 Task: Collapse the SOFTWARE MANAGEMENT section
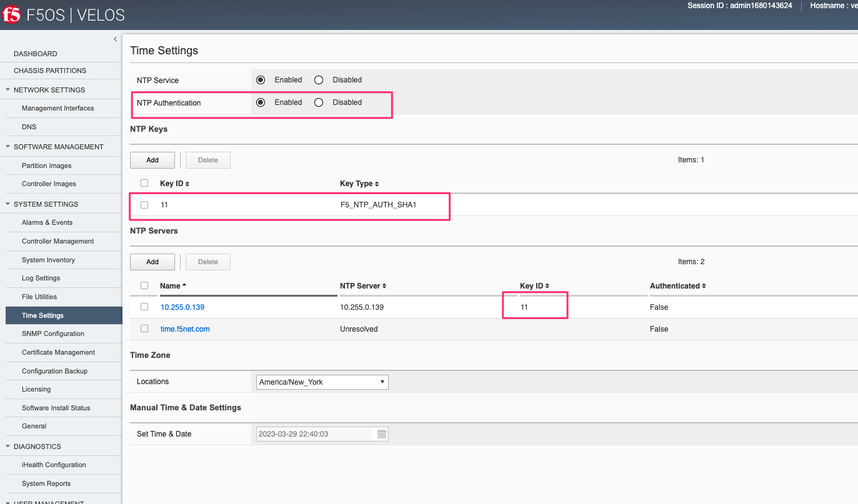[8, 147]
